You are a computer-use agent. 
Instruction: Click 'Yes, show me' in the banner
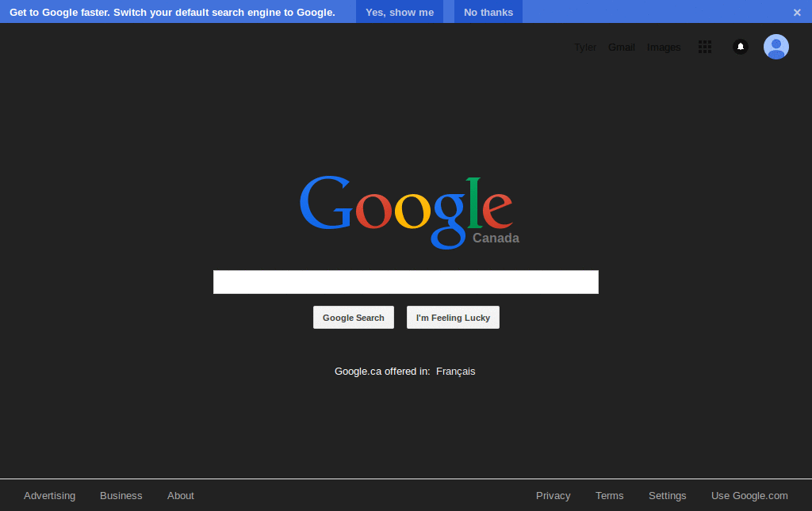coord(400,12)
